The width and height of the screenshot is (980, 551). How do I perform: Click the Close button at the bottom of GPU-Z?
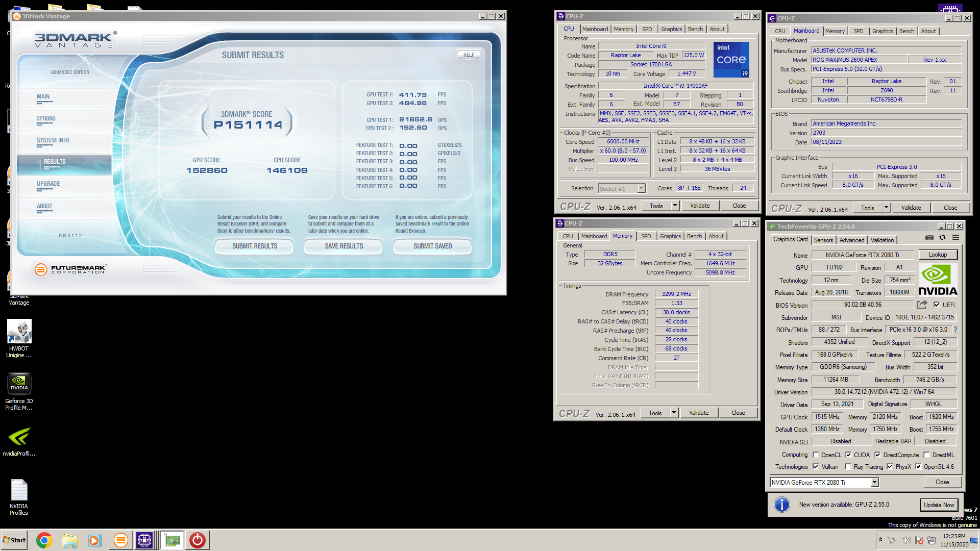[x=942, y=482]
